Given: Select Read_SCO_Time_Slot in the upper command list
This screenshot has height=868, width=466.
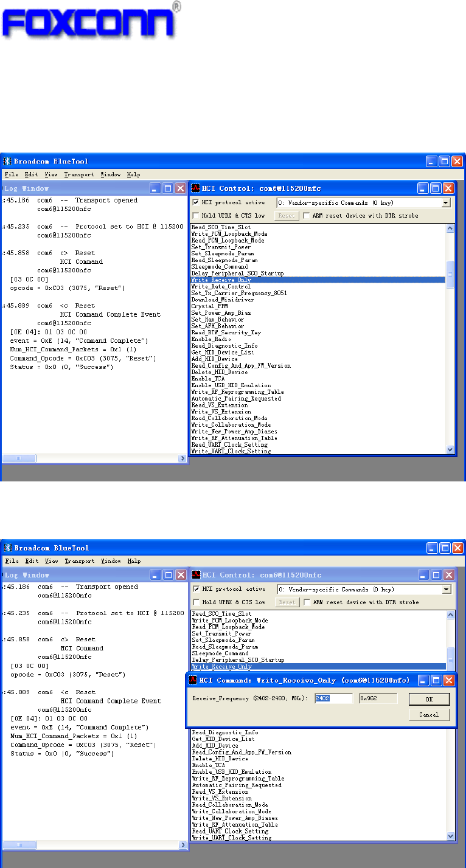Looking at the screenshot, I should [x=221, y=227].
